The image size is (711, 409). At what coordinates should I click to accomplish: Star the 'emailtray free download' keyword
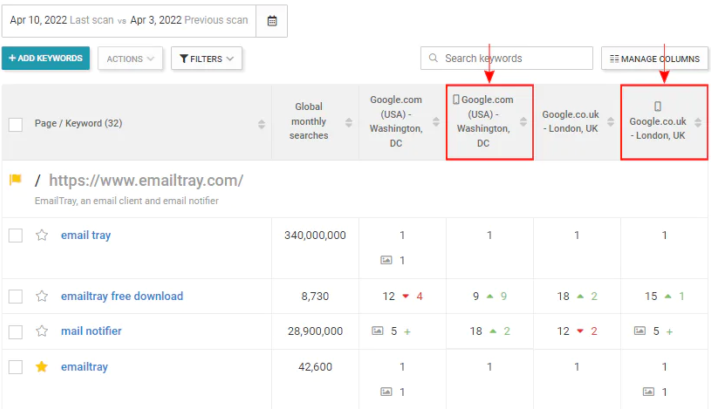[x=42, y=296]
